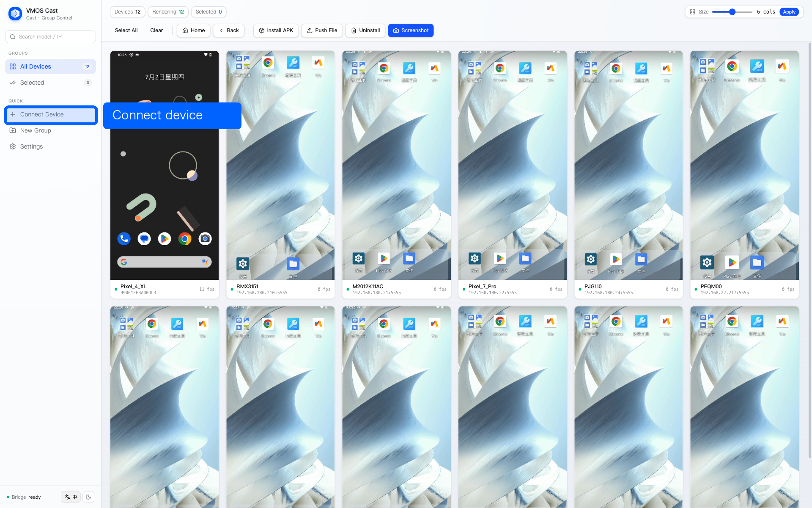Click the Push File upload button
The width and height of the screenshot is (812, 508).
pyautogui.click(x=322, y=30)
